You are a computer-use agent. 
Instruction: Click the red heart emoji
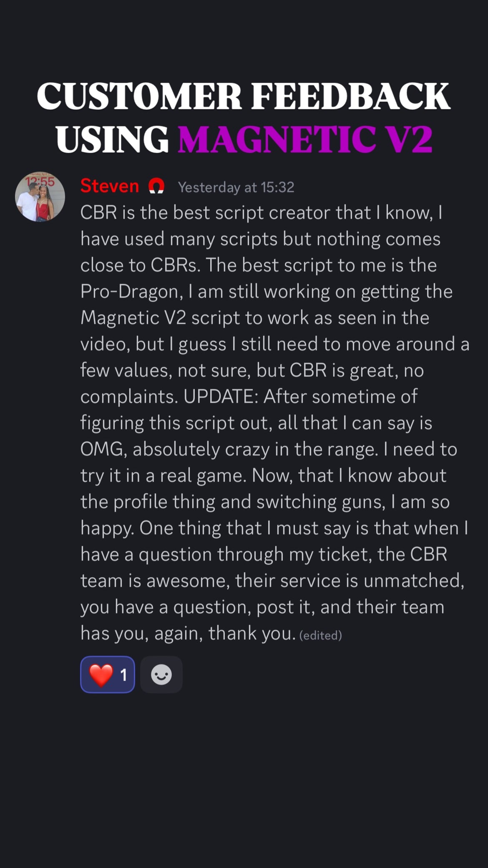point(101,675)
